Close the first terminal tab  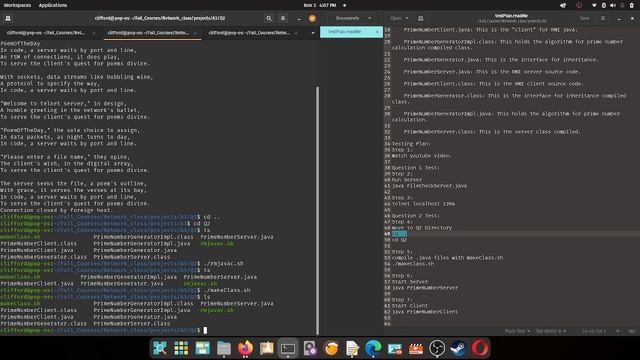tap(94, 33)
